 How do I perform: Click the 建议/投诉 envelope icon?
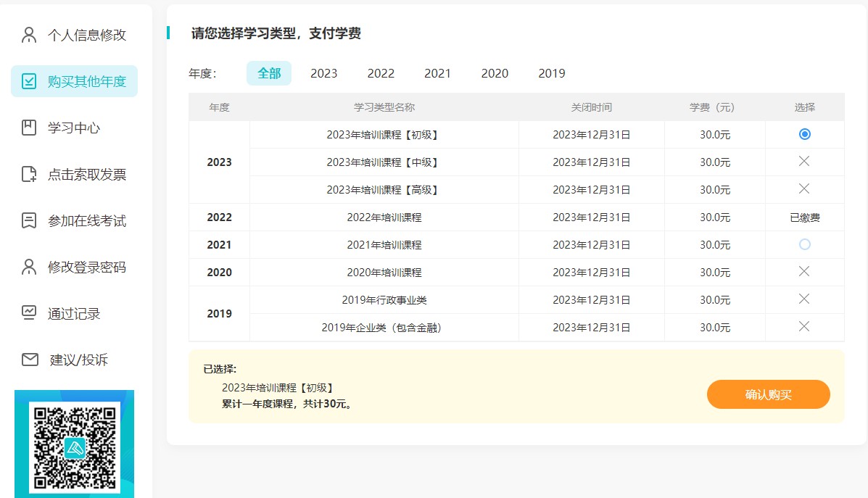pyautogui.click(x=30, y=360)
